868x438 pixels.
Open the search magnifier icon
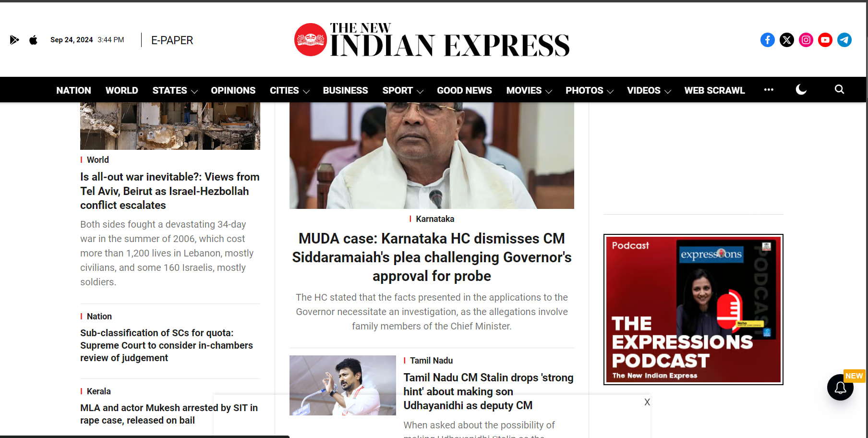click(x=839, y=89)
